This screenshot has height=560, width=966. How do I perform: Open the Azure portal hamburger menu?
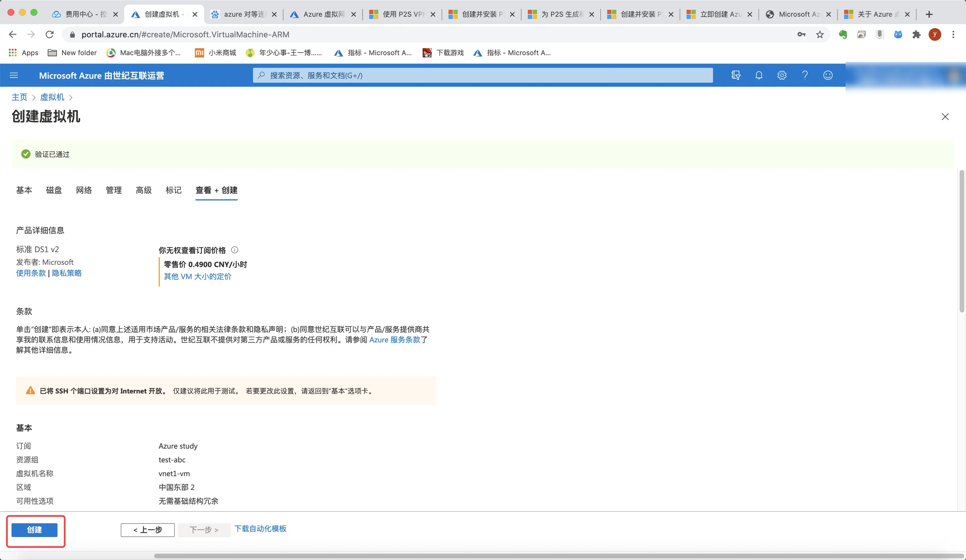coord(14,75)
